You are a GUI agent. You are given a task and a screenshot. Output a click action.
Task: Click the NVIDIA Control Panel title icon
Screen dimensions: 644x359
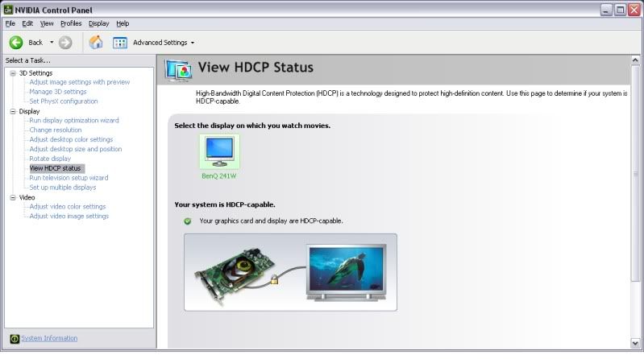point(8,10)
